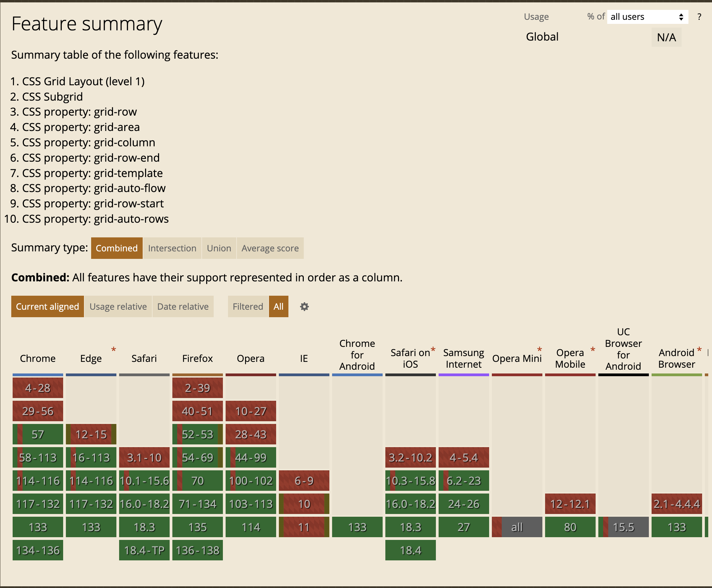Screen dimensions: 712x588
Task: Select Opera Mobile cell 80
Action: (x=570, y=527)
